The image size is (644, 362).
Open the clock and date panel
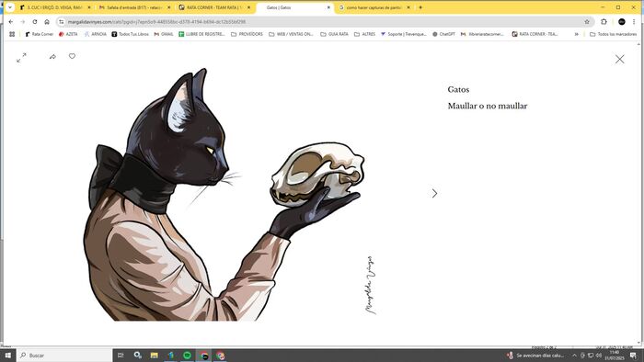614,356
